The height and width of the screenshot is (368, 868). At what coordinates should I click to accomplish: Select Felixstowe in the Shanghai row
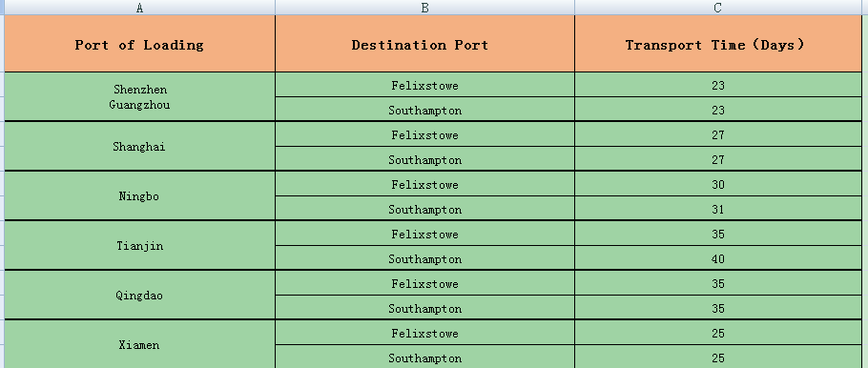[424, 134]
